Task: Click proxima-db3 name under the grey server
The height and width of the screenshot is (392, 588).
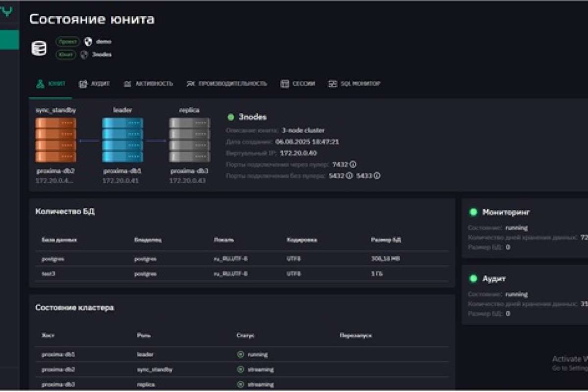Action: click(190, 171)
